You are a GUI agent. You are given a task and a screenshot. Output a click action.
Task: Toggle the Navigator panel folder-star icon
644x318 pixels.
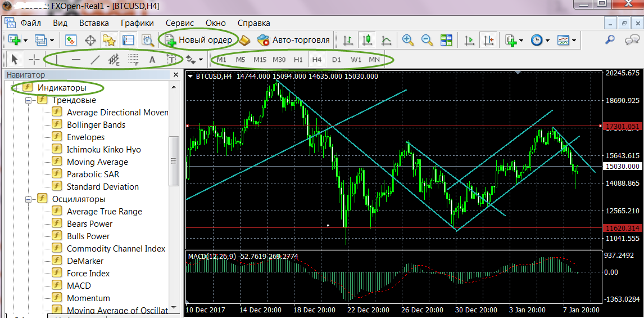click(x=110, y=40)
